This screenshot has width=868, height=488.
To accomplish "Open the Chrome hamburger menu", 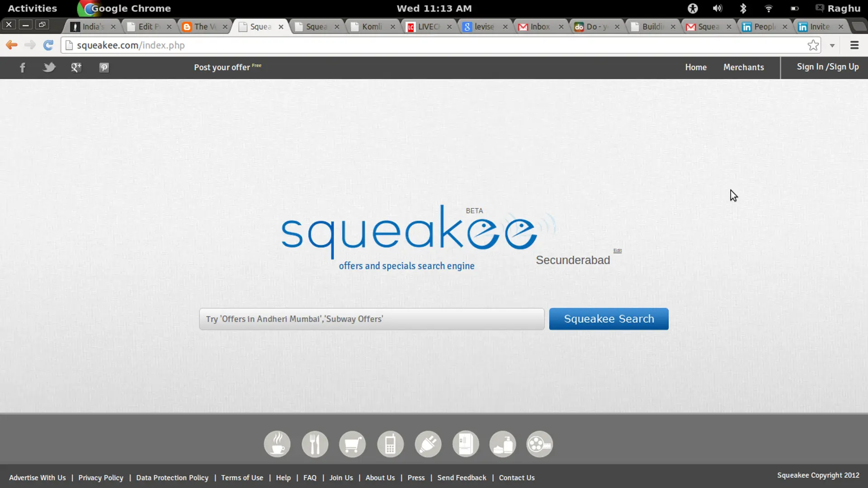I will coord(854,45).
